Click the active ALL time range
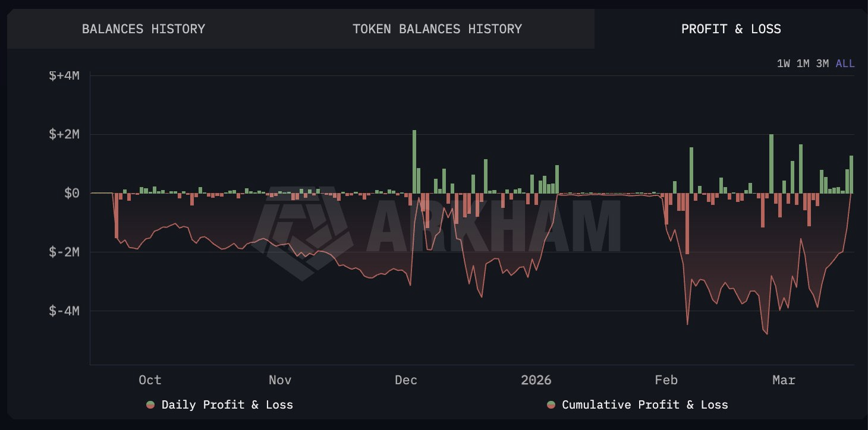Image resolution: width=868 pixels, height=430 pixels. [x=845, y=63]
